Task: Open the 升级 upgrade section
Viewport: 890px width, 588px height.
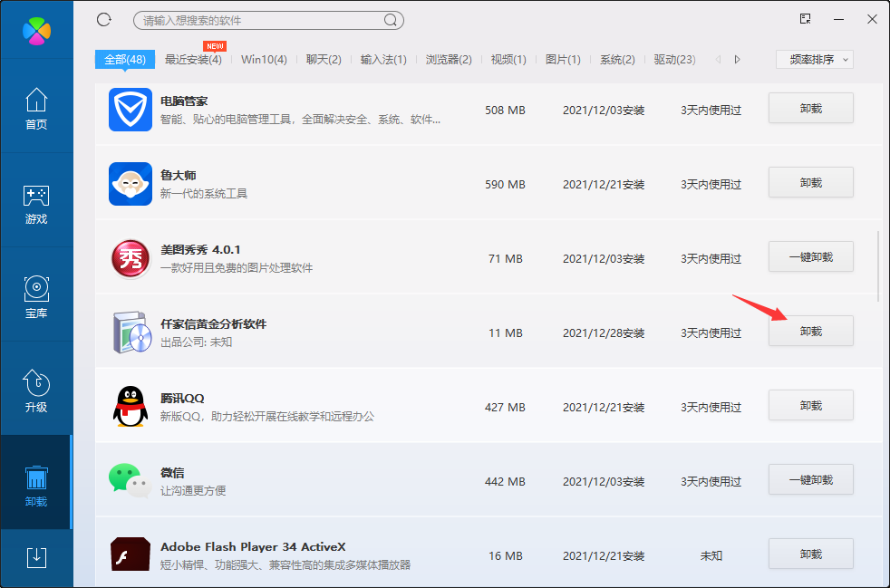Action: (36, 392)
